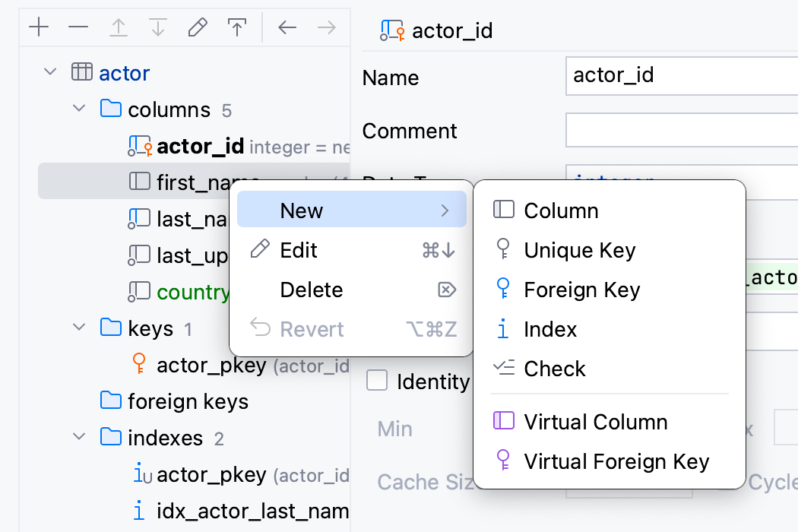Choose Foreign Key from the New submenu

pos(581,290)
